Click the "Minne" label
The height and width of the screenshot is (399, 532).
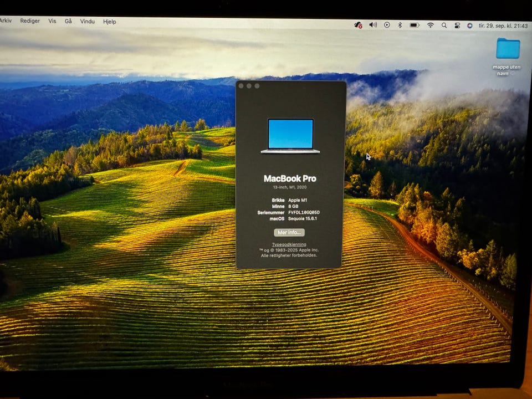(278, 206)
